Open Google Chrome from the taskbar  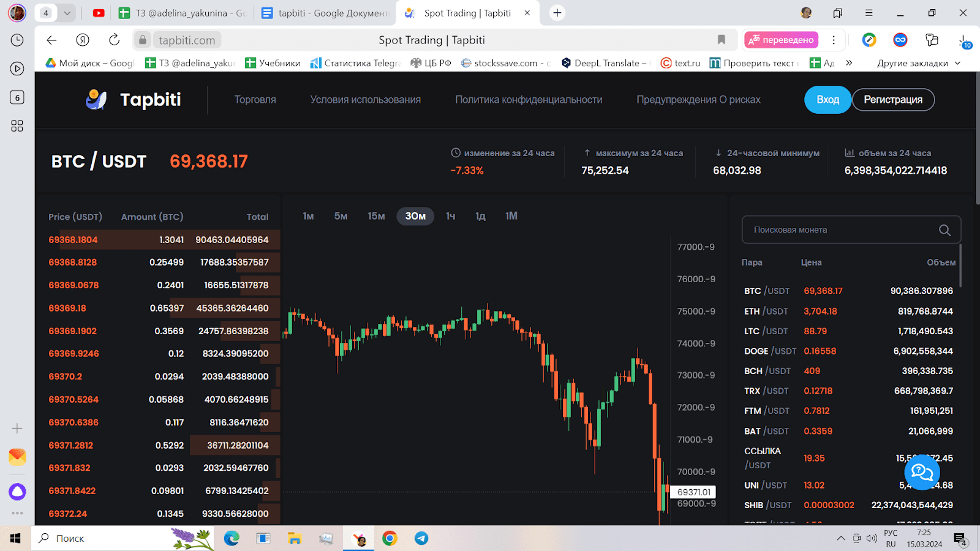(390, 538)
